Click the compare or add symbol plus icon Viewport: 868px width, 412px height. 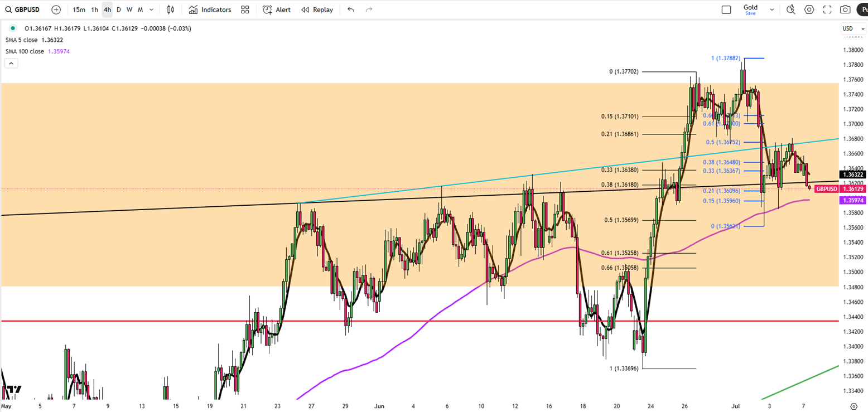click(x=56, y=9)
